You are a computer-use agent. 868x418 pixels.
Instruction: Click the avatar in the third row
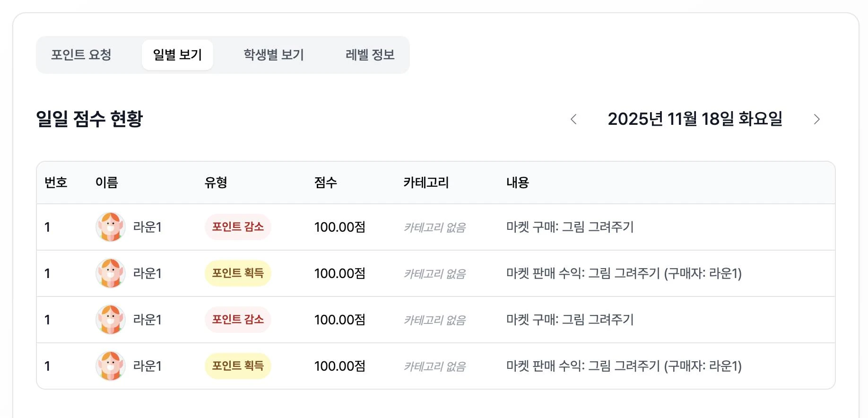[111, 320]
